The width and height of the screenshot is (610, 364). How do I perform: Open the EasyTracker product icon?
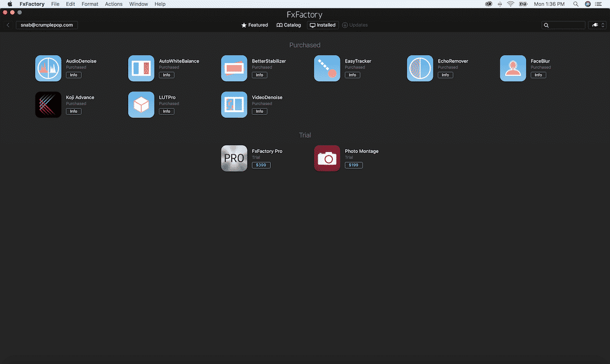[x=327, y=68]
